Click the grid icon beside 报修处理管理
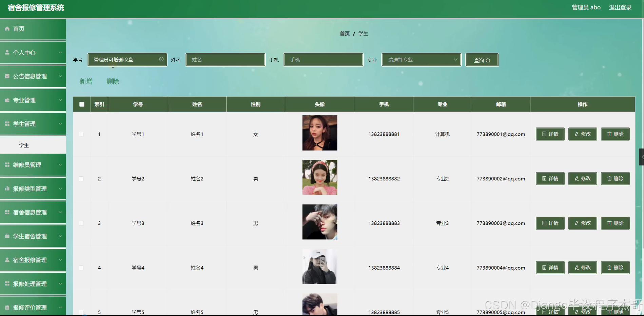The image size is (644, 316). coord(7,283)
